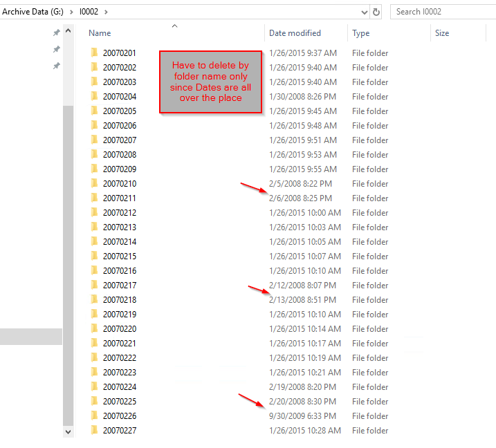Select folder icon of 20070210
496x448 pixels.
(94, 183)
